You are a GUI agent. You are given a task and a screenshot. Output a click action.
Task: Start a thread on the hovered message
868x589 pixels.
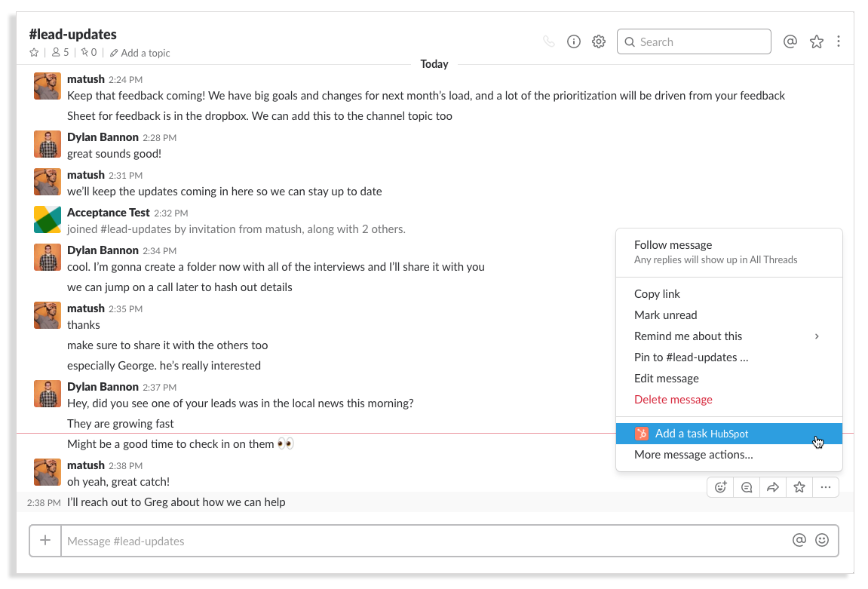tap(747, 487)
